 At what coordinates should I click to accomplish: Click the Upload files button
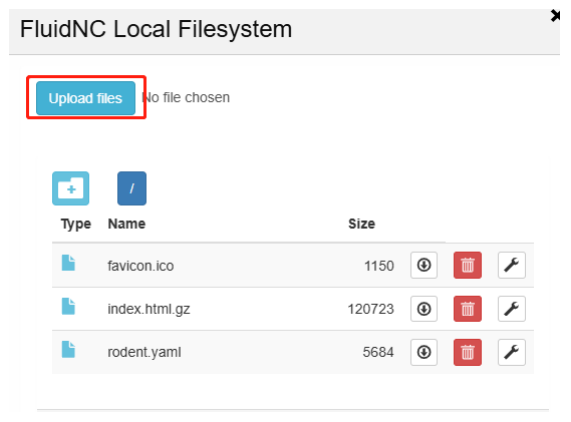(x=86, y=98)
